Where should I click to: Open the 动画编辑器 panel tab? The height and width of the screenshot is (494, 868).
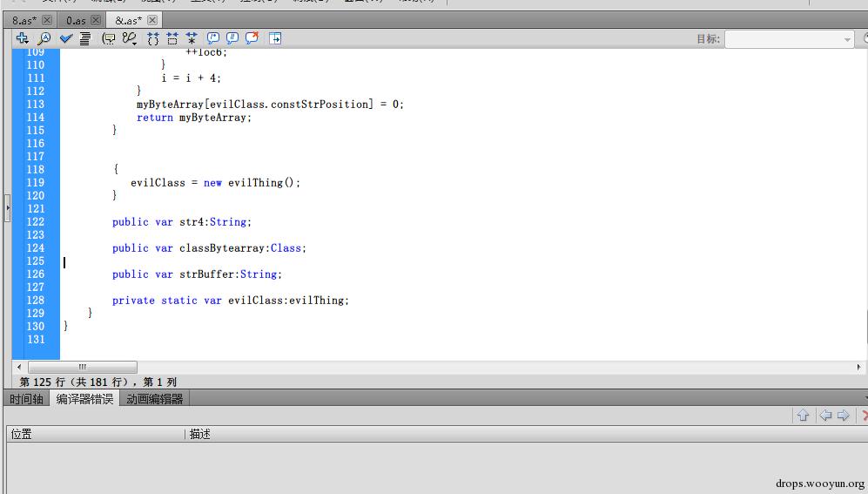(154, 399)
